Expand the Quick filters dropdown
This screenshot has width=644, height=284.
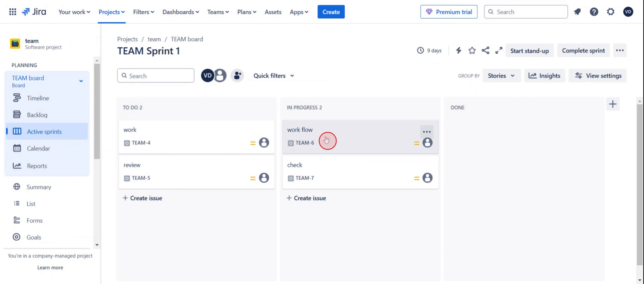pos(273,76)
